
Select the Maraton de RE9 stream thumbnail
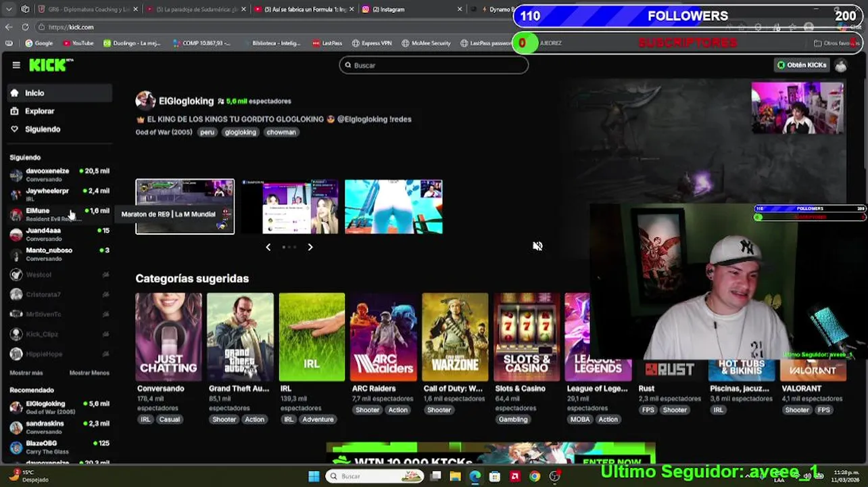coord(185,206)
